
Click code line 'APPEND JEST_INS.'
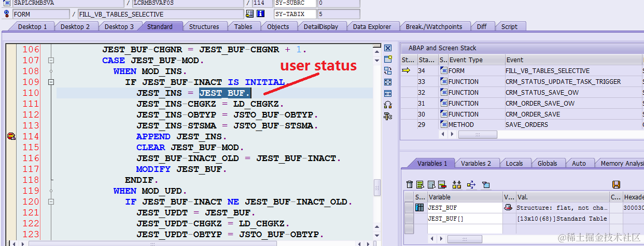pyautogui.click(x=181, y=137)
